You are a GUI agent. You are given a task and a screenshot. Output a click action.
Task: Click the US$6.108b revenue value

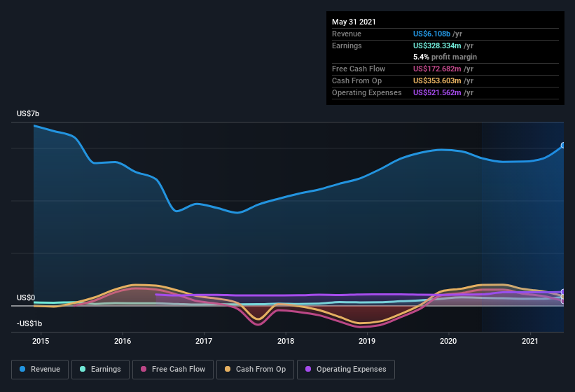click(x=431, y=34)
